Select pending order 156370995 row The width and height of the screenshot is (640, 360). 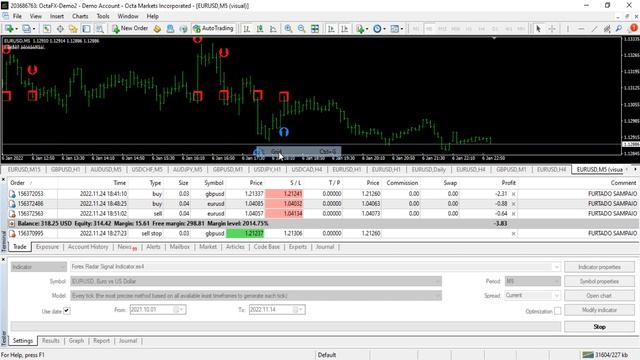[323, 233]
